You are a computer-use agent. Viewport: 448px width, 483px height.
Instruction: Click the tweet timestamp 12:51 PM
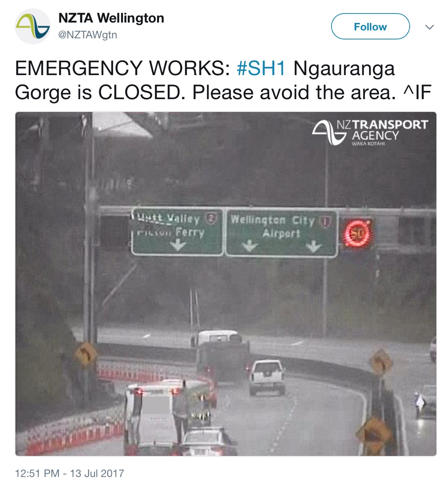(37, 473)
